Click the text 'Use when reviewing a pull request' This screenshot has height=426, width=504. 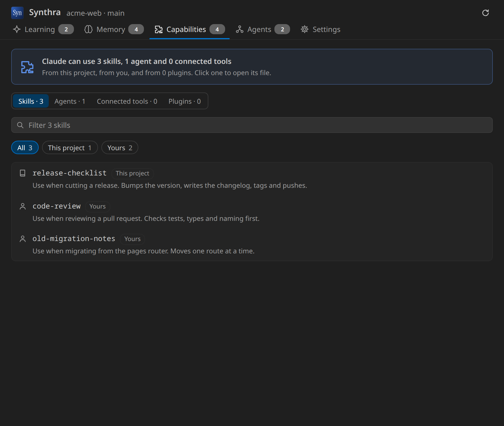point(87,219)
